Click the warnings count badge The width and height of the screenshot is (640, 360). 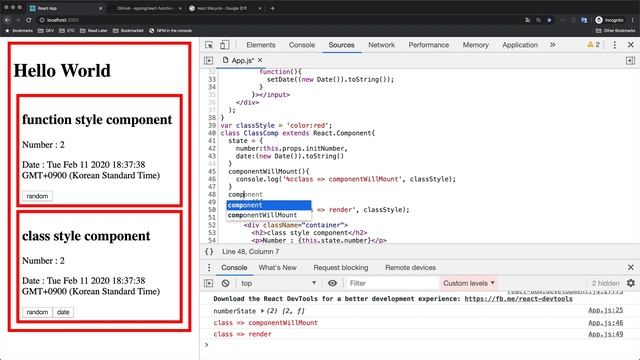click(593, 45)
